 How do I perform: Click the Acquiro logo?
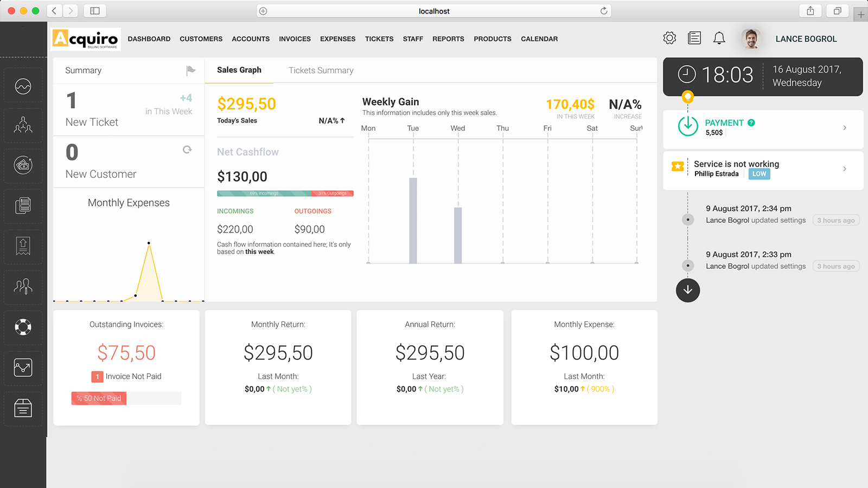[x=86, y=39]
